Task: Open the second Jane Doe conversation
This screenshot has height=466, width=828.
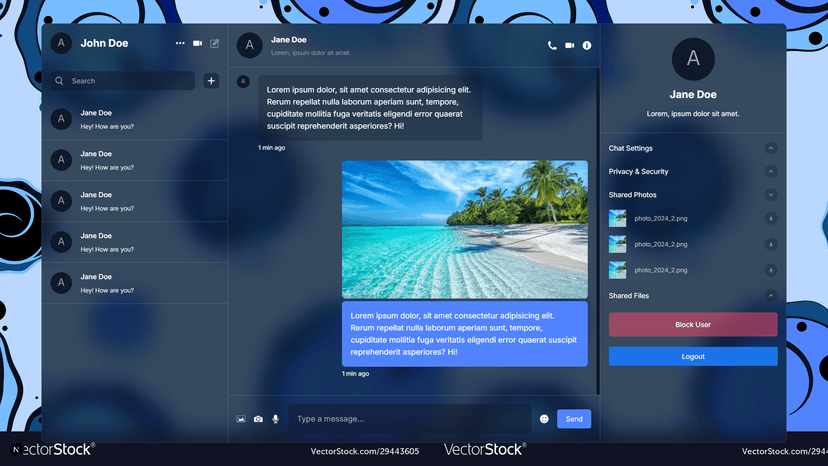Action: pyautogui.click(x=135, y=160)
